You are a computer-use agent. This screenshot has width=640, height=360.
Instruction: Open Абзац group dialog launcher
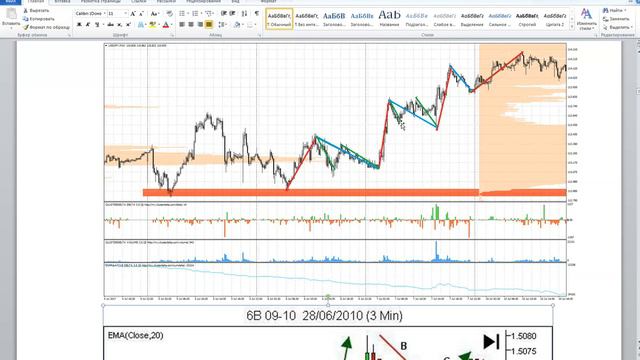260,36
